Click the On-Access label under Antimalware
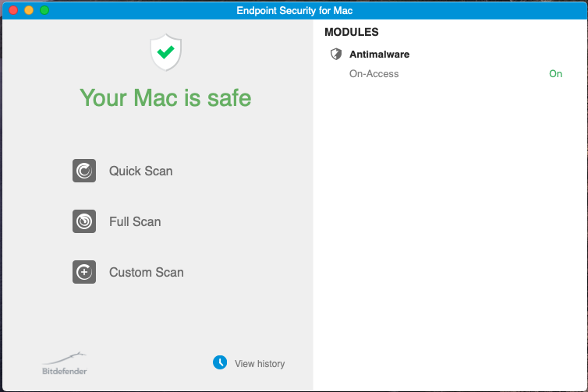The image size is (588, 392). click(x=374, y=74)
